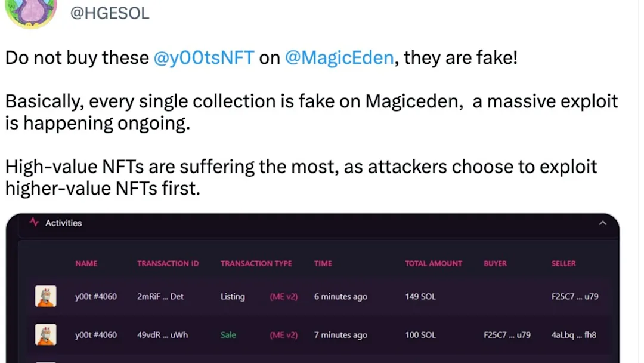Image resolution: width=644 pixels, height=363 pixels.
Task: Click @HGESOL's penguin profile picture
Action: (31, 11)
